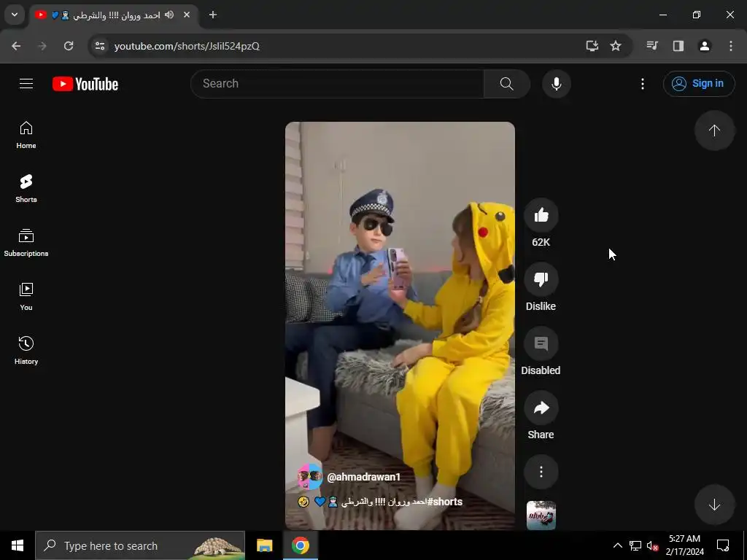Open @ahmadrawan1 channel link
This screenshot has height=560, width=747.
(x=363, y=477)
